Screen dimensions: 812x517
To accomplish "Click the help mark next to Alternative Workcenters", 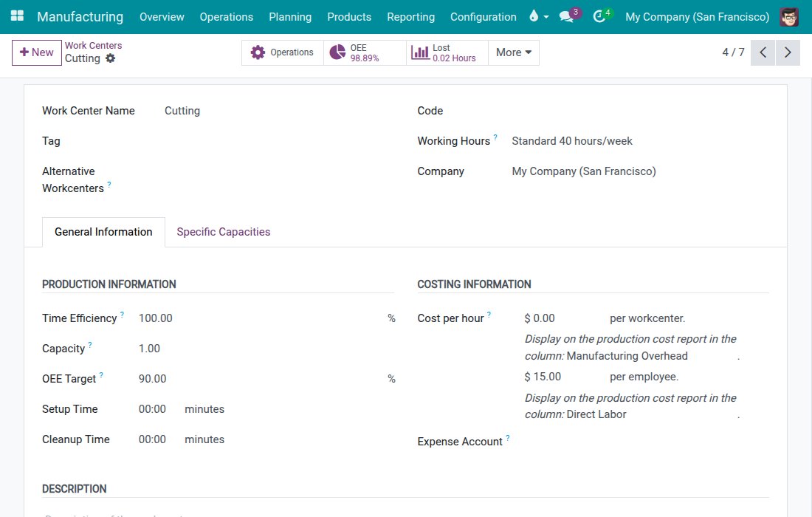I will point(109,185).
